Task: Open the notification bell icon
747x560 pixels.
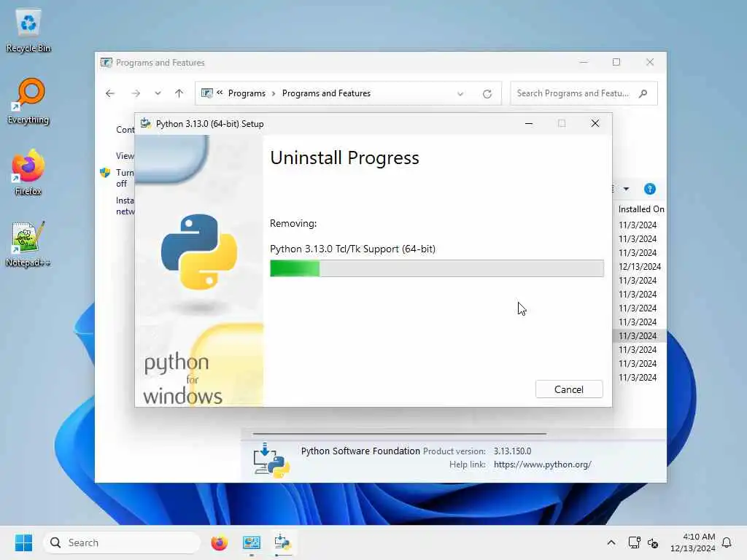Action: pos(727,542)
